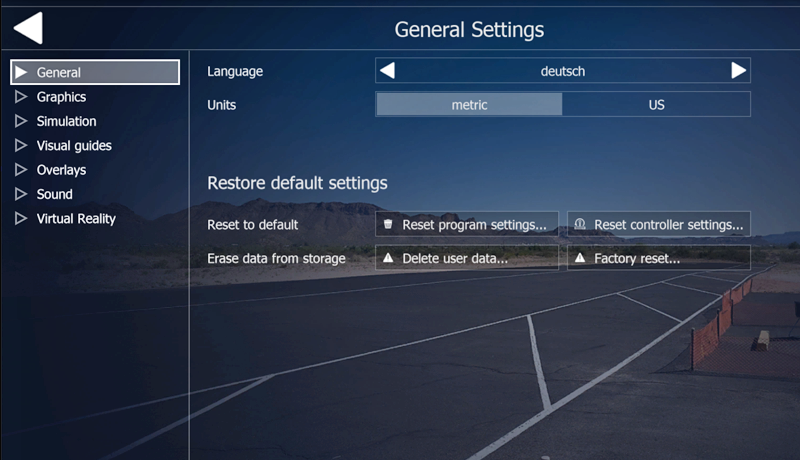Click the Erase data from storage label
Image resolution: width=800 pixels, height=460 pixels.
point(276,259)
